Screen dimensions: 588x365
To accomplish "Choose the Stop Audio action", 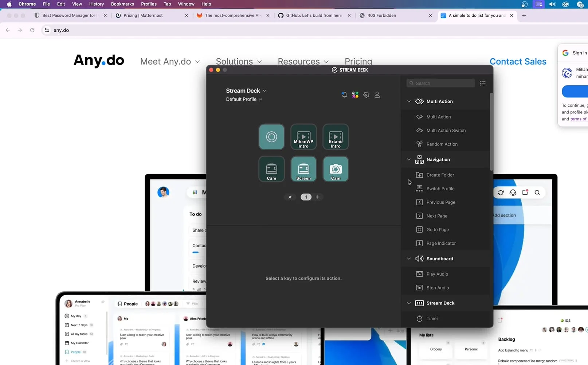I will coord(437,287).
